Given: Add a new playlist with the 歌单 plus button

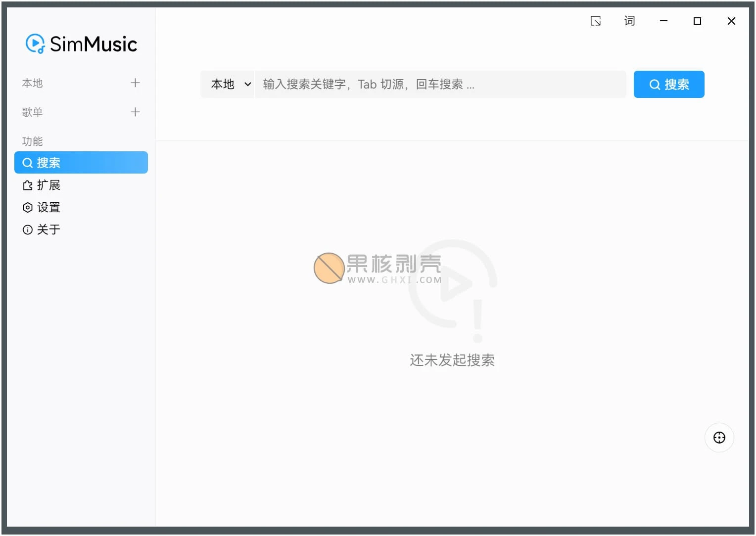Looking at the screenshot, I should pyautogui.click(x=135, y=112).
